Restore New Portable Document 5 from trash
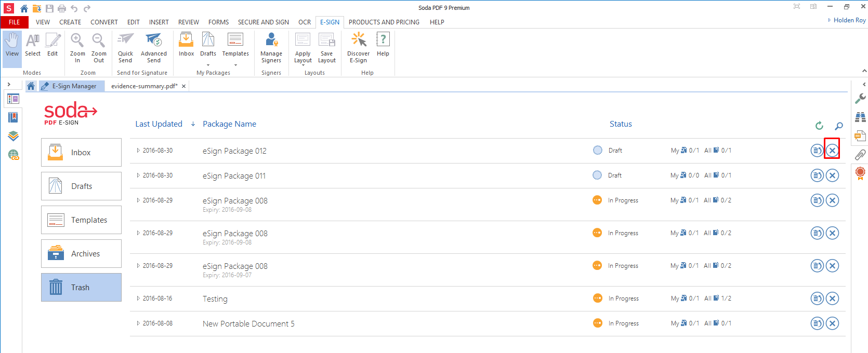Viewport: 868px width, 353px height. pos(817,323)
